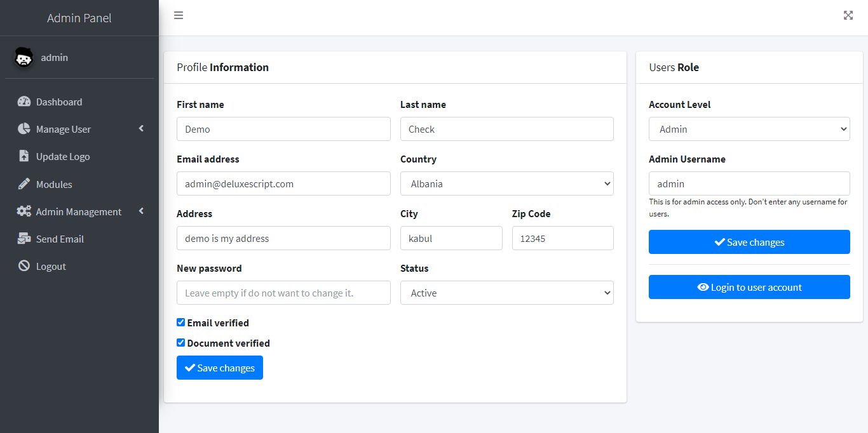Open the Country dropdown
The height and width of the screenshot is (433, 868).
click(506, 183)
